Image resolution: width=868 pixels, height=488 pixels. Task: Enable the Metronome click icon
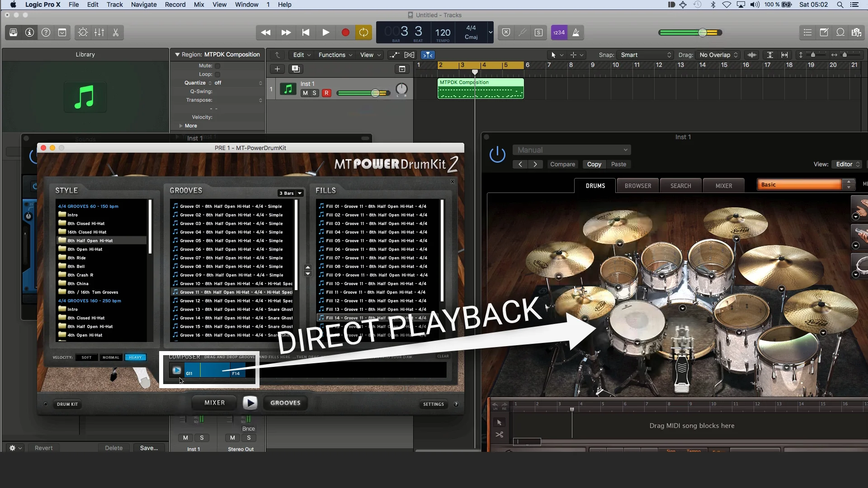tap(576, 33)
